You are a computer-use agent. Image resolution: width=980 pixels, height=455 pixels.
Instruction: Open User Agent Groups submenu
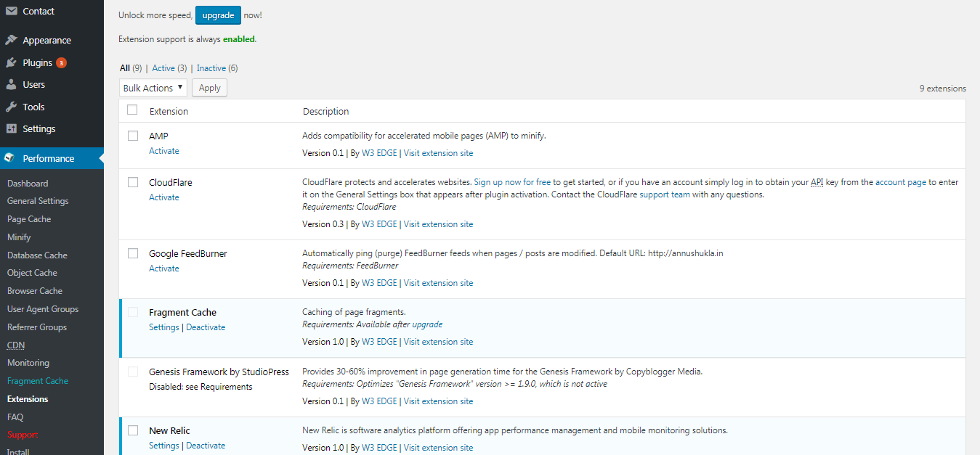pos(43,309)
